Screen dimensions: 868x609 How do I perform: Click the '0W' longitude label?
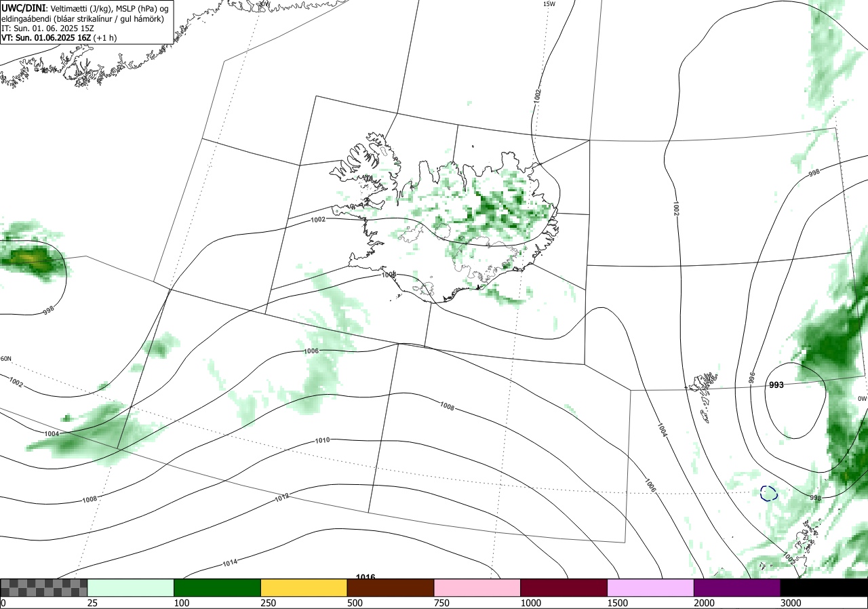862,399
